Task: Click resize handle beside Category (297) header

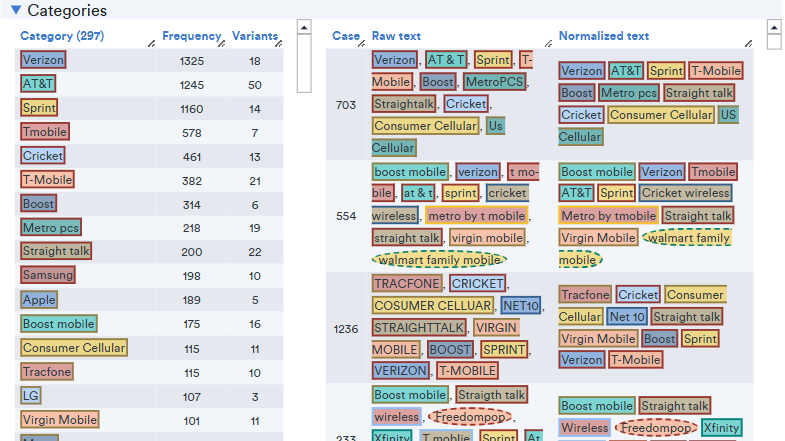Action: coord(151,43)
